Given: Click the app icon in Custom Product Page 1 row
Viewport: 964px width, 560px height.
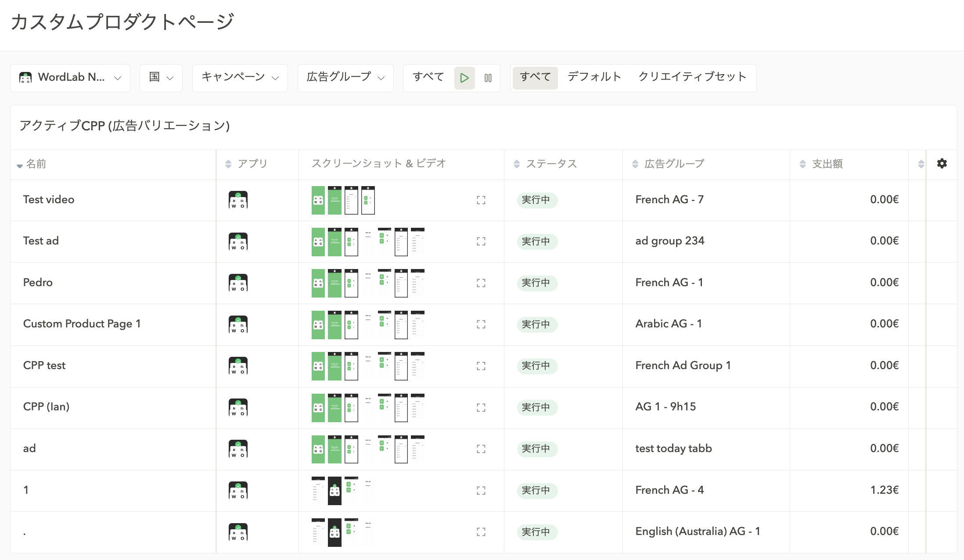Looking at the screenshot, I should 238,324.
